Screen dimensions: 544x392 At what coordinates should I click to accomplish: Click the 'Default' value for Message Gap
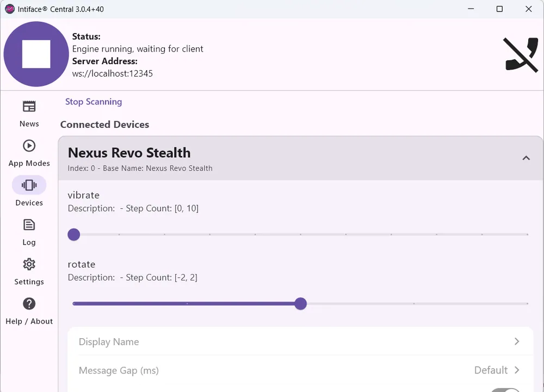[491, 370]
